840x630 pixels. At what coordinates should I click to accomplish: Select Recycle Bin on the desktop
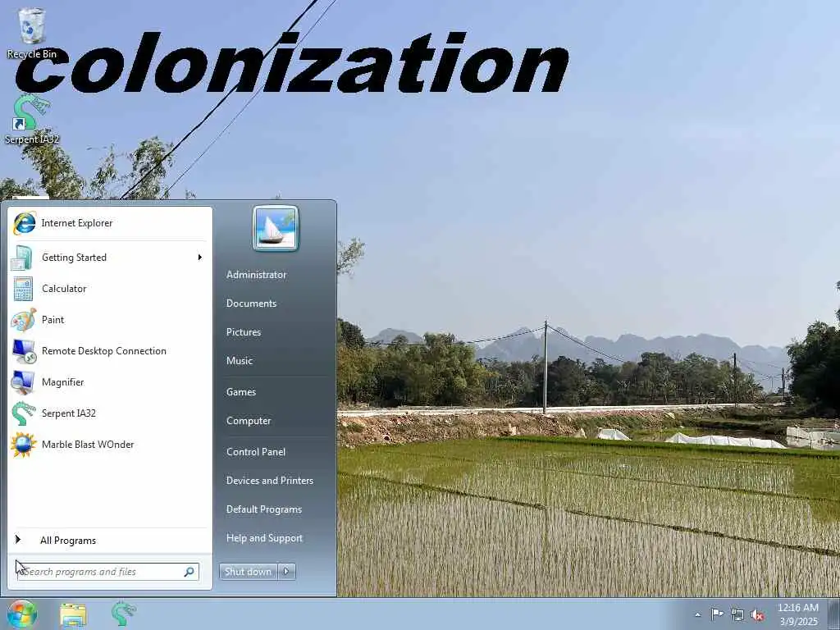pos(32,33)
